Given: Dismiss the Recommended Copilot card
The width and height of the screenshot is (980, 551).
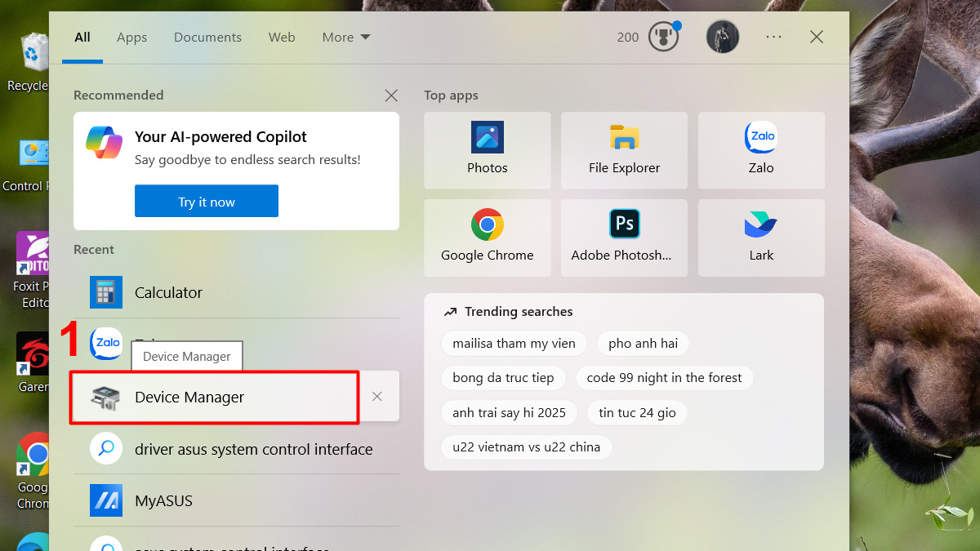Looking at the screenshot, I should (x=391, y=96).
